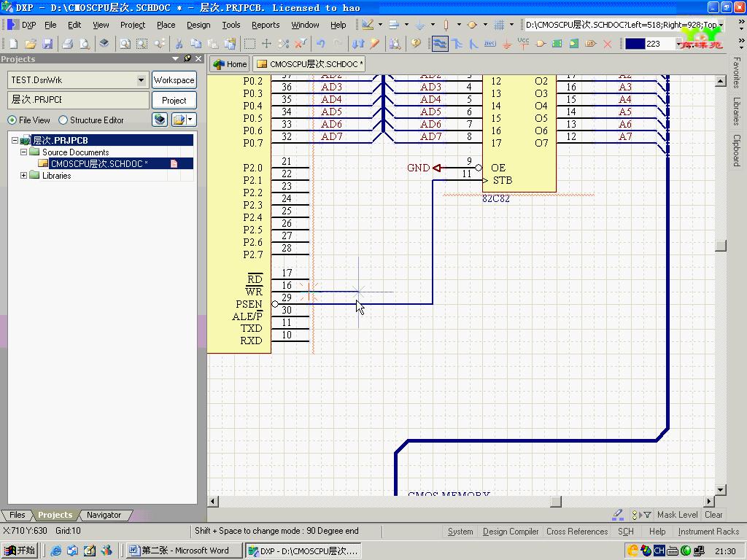Open print preview from toolbar
The image size is (747, 560).
[x=85, y=44]
